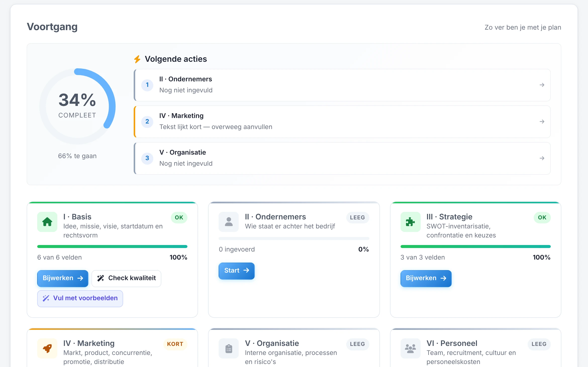Click the number 3 badge in next actions
The height and width of the screenshot is (367, 588).
tap(147, 158)
